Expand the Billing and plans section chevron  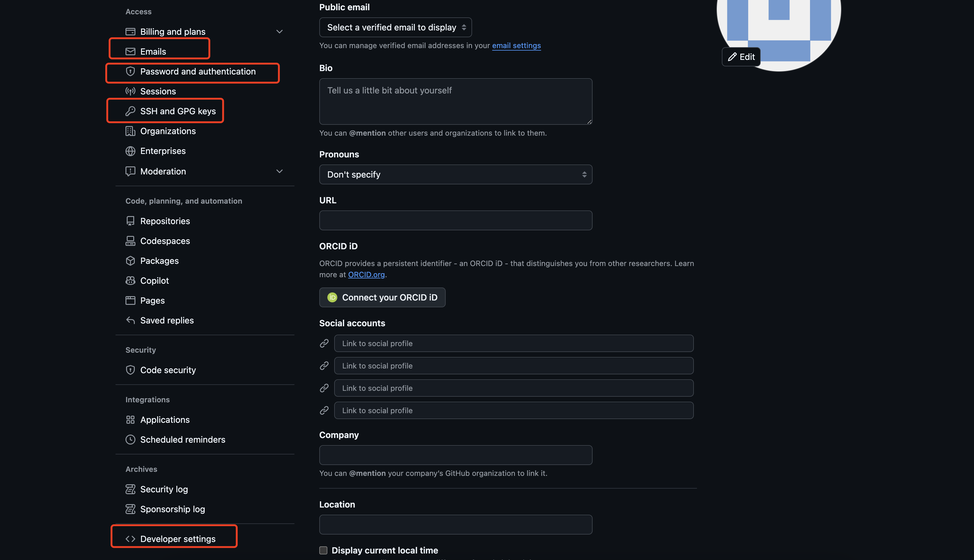pyautogui.click(x=280, y=32)
